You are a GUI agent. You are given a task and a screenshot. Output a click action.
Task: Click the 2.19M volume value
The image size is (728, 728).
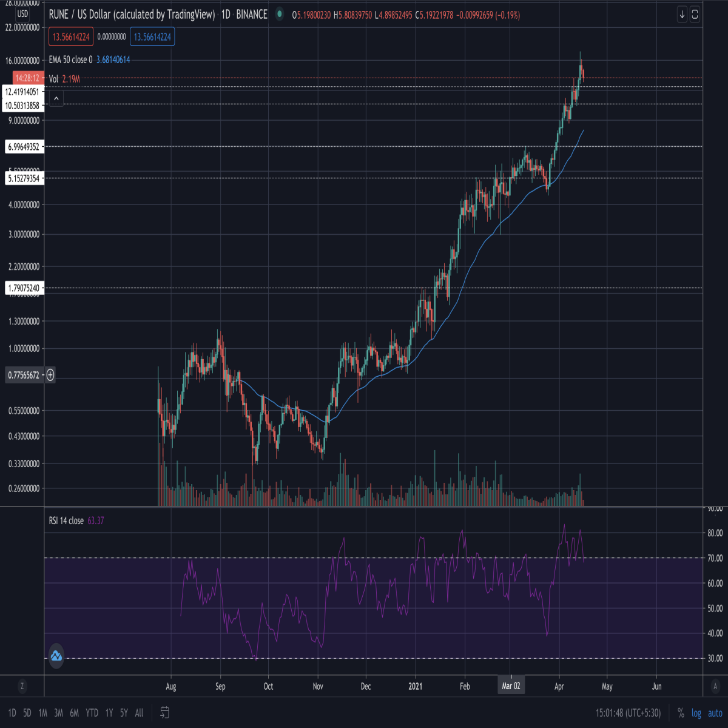point(71,79)
